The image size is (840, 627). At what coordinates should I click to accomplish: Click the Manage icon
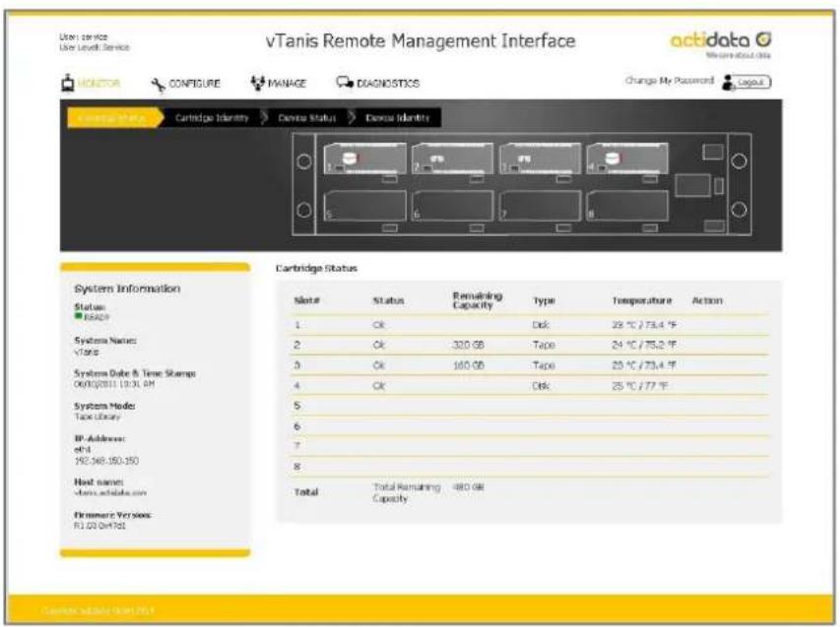point(258,83)
